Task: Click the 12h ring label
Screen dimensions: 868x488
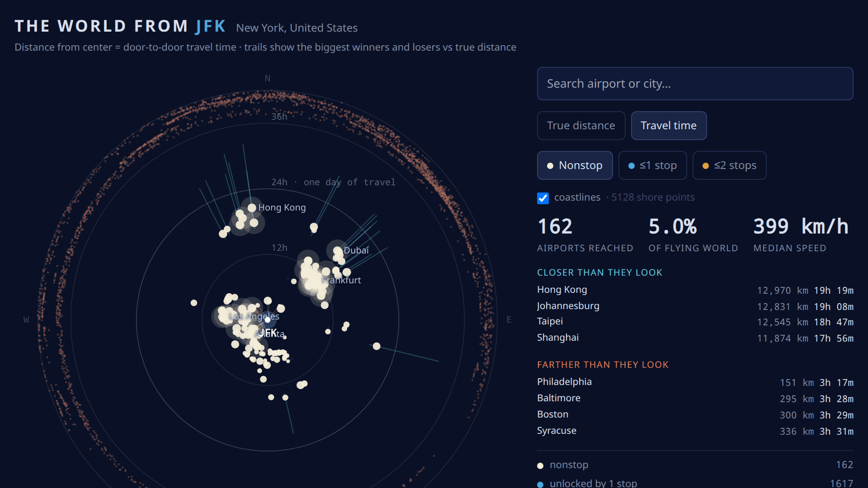Action: point(279,248)
